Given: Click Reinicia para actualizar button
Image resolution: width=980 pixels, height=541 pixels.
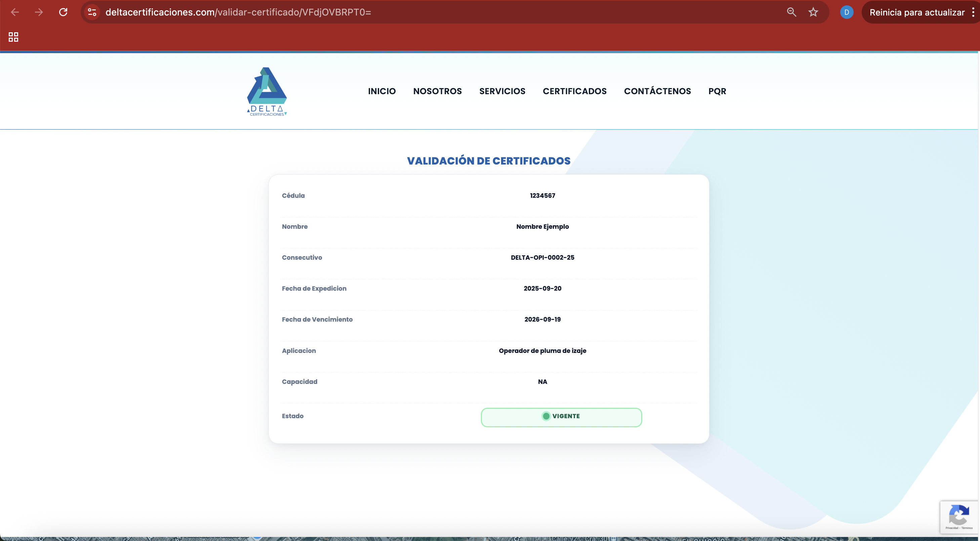Looking at the screenshot, I should click(916, 12).
